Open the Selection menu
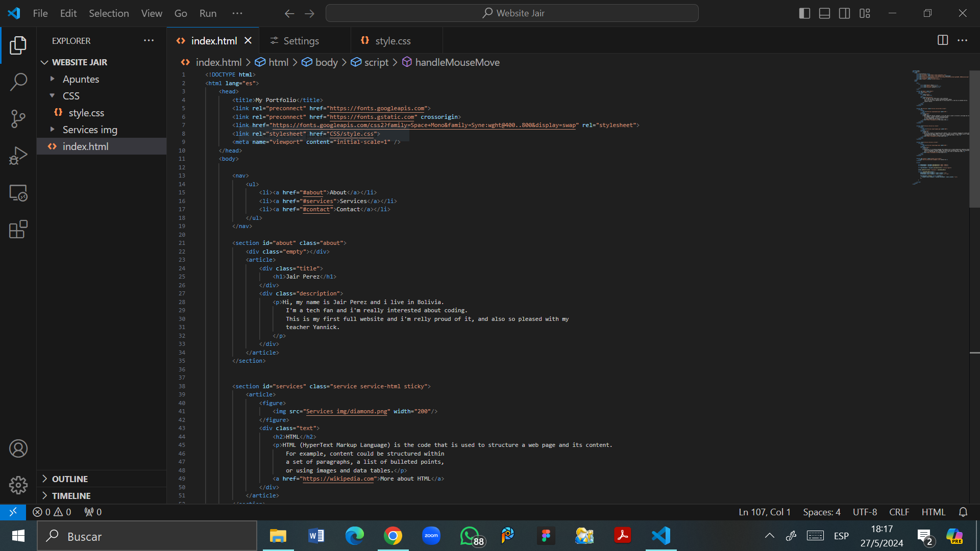Screen dimensions: 980x551 [109, 13]
